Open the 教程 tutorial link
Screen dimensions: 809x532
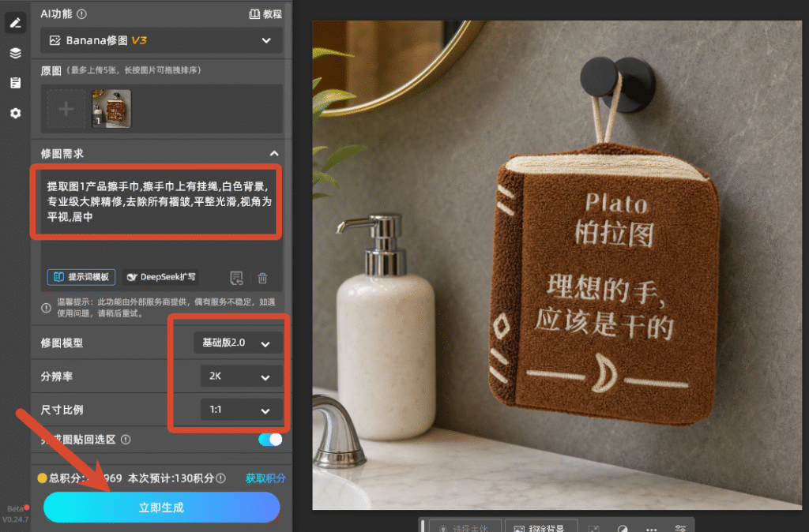point(265,14)
